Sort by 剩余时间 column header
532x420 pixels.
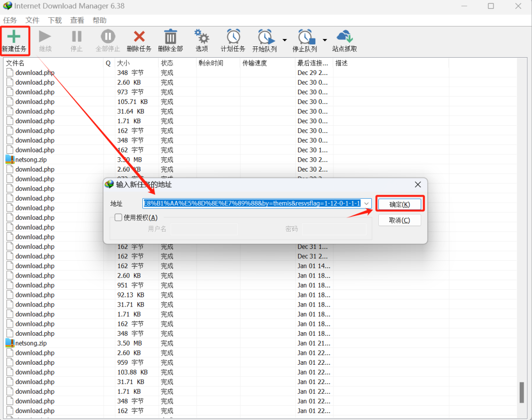[x=218, y=63]
